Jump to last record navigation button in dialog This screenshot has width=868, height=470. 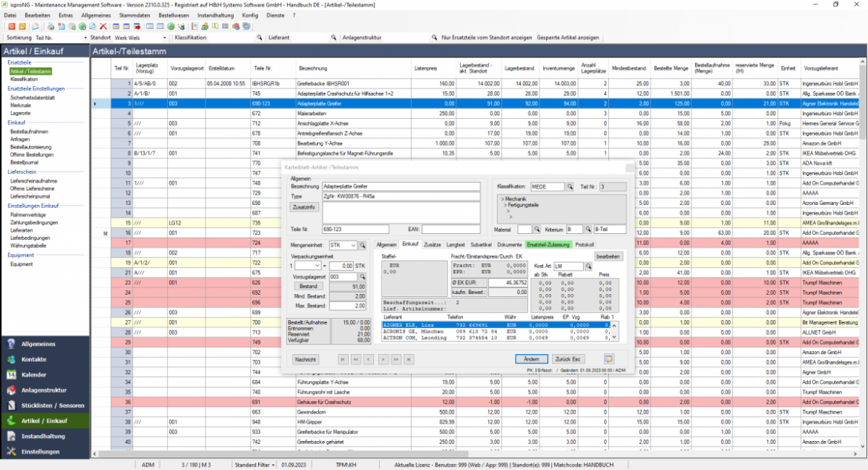tap(410, 359)
